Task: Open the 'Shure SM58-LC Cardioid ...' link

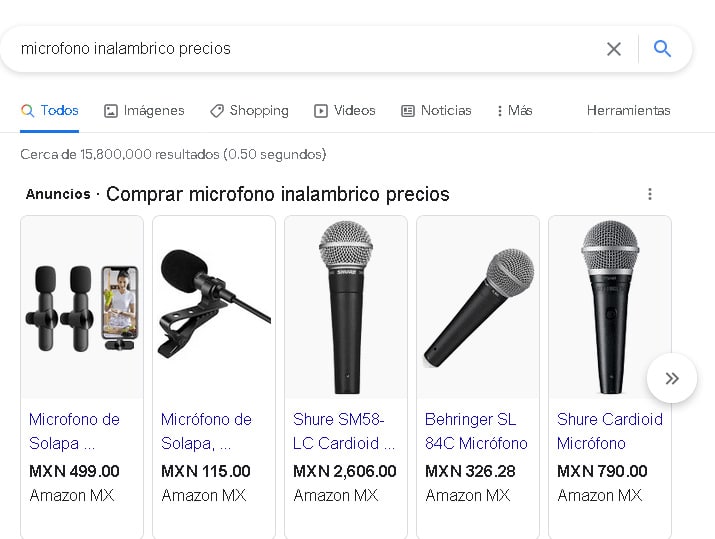Action: click(344, 431)
